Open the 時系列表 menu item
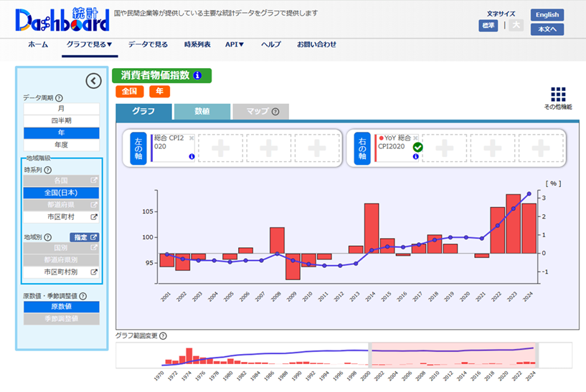Image resolution: width=586 pixels, height=392 pixels. tap(197, 44)
